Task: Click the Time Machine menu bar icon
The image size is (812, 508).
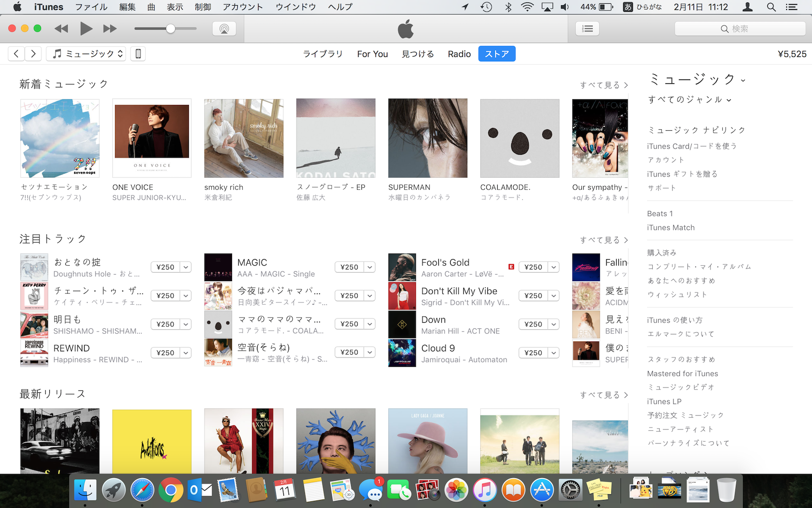Action: 486,7
